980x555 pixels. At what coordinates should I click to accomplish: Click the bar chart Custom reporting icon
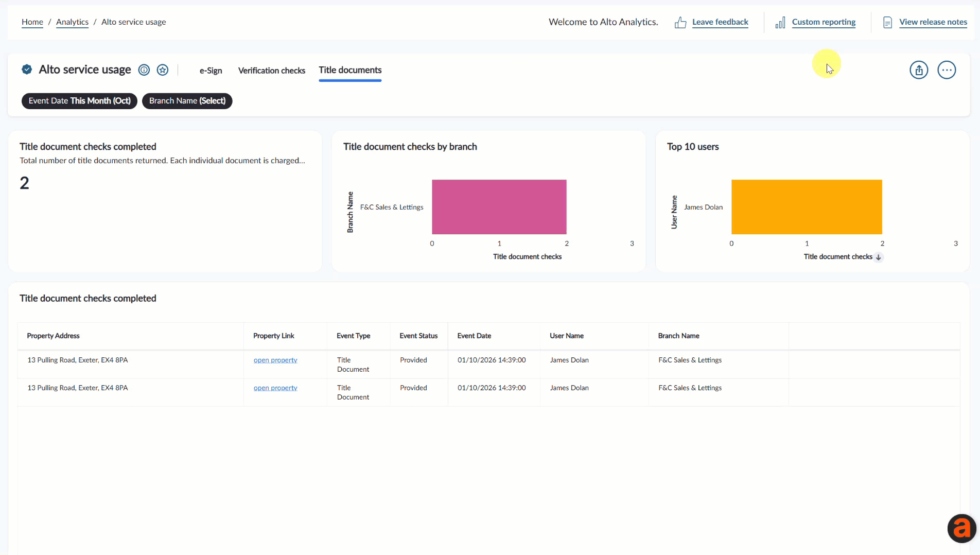tap(780, 23)
